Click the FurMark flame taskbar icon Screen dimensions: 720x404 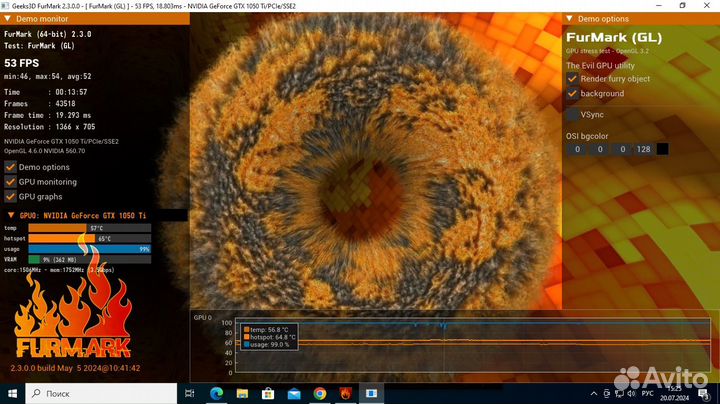point(345,395)
